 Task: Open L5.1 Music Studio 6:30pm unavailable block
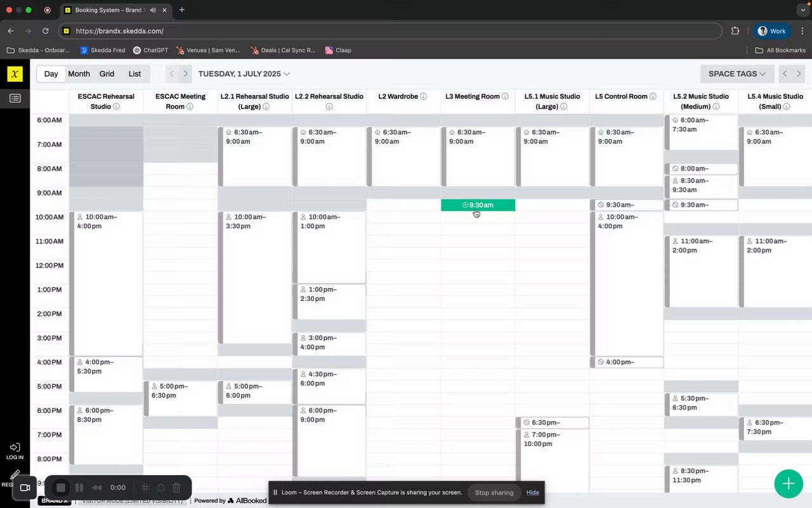coord(553,422)
